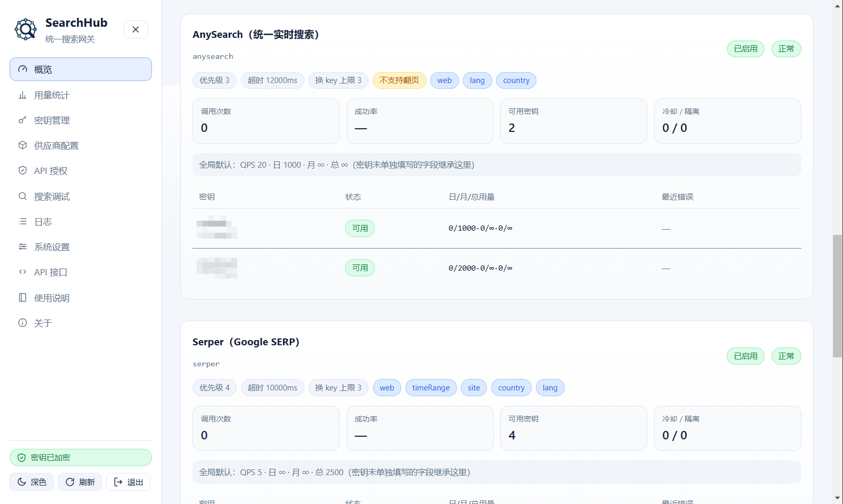Viewport: 843px width, 504px height.
Task: Click the 关于 info icon
Action: [23, 323]
